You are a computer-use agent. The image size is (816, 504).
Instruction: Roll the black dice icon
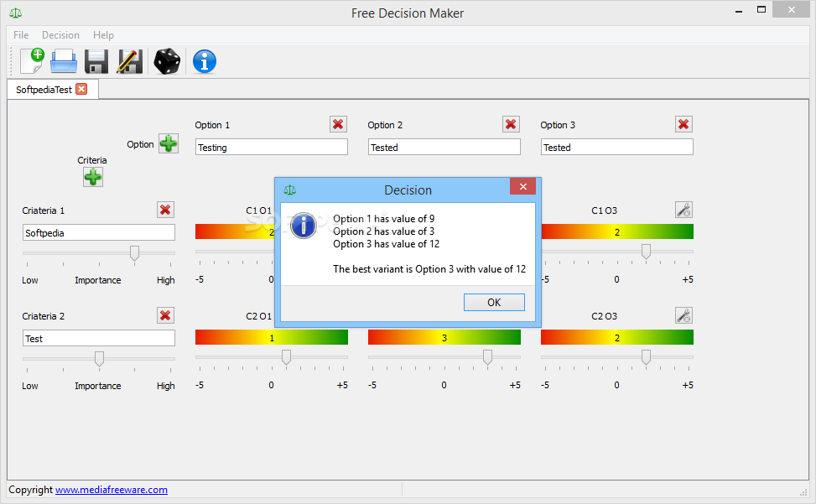point(167,61)
